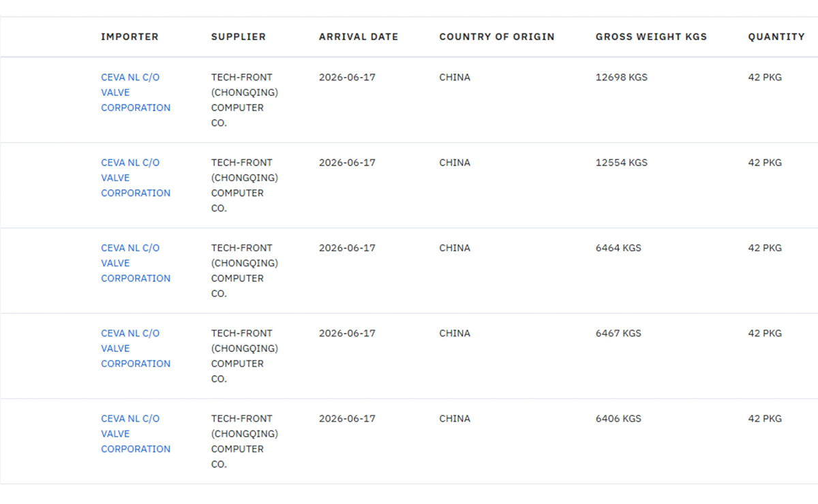Click the GROSS WEIGHT KGS column header

click(651, 37)
